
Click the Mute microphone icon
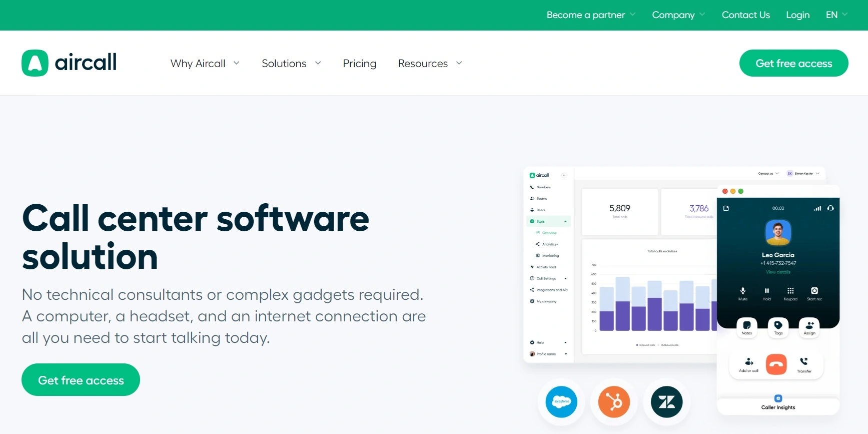(x=743, y=291)
